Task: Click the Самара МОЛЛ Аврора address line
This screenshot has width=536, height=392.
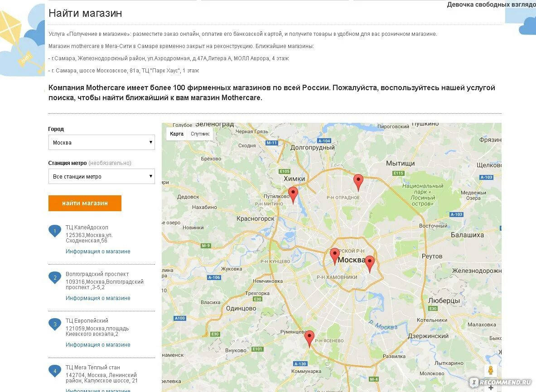Action: (x=169, y=58)
